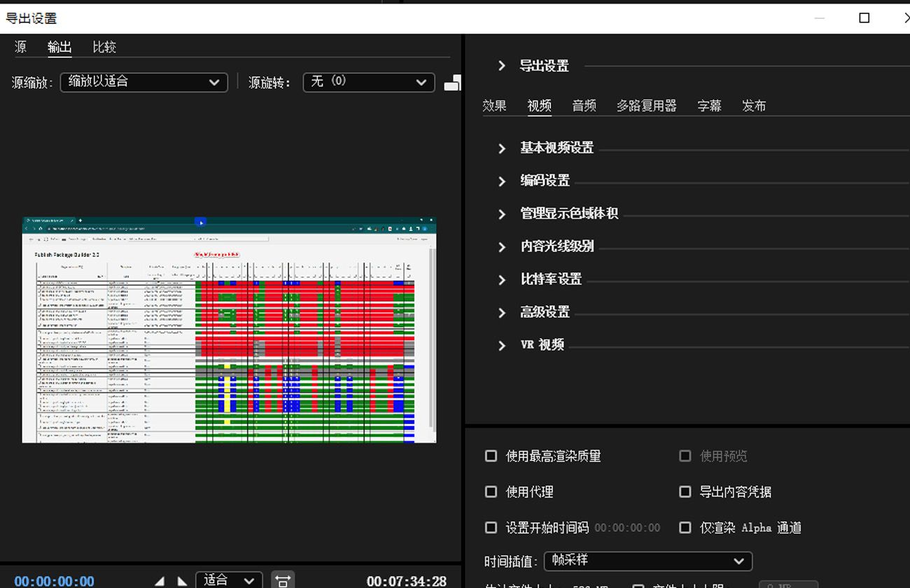This screenshot has width=910, height=588.
Task: Enable 导出内容凭据
Action: (x=685, y=491)
